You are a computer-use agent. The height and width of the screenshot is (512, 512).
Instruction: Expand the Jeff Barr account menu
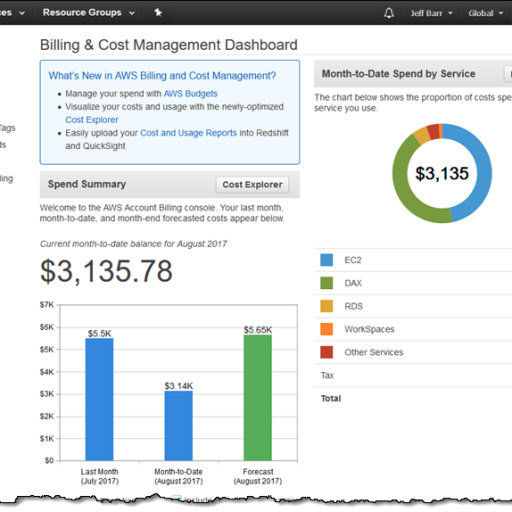tap(431, 13)
